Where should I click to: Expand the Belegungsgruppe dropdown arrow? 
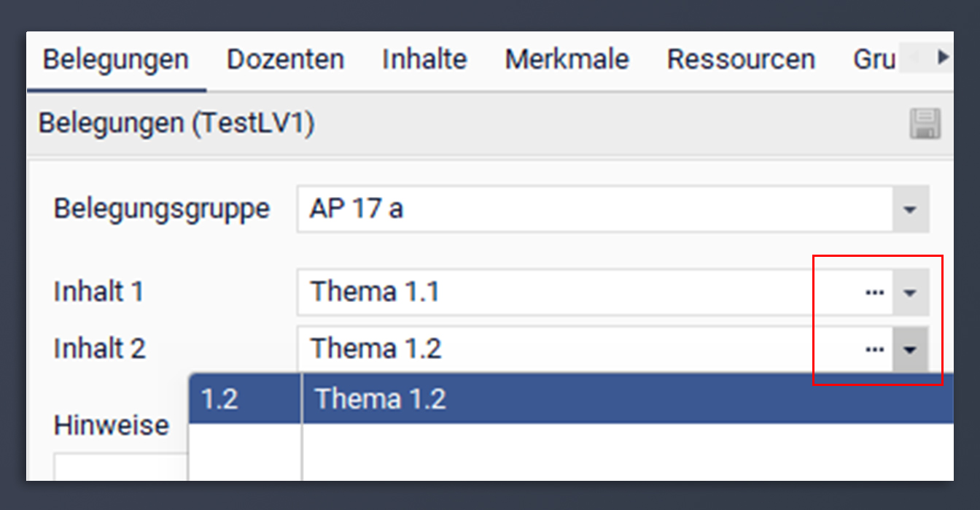(x=910, y=210)
